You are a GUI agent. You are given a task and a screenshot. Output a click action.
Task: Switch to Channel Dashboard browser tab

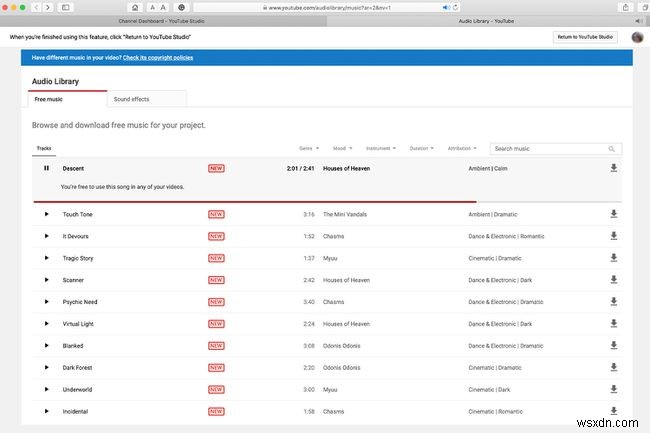tap(162, 21)
